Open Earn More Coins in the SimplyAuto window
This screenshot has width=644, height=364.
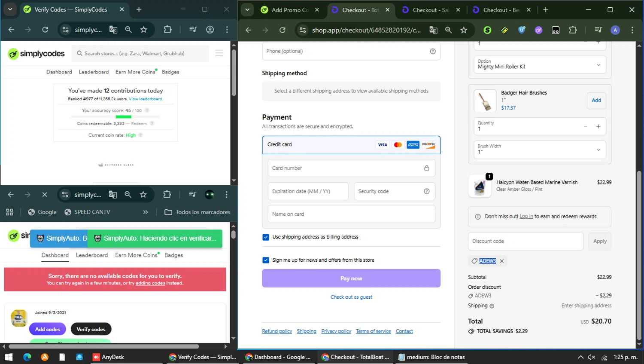pyautogui.click(x=136, y=255)
